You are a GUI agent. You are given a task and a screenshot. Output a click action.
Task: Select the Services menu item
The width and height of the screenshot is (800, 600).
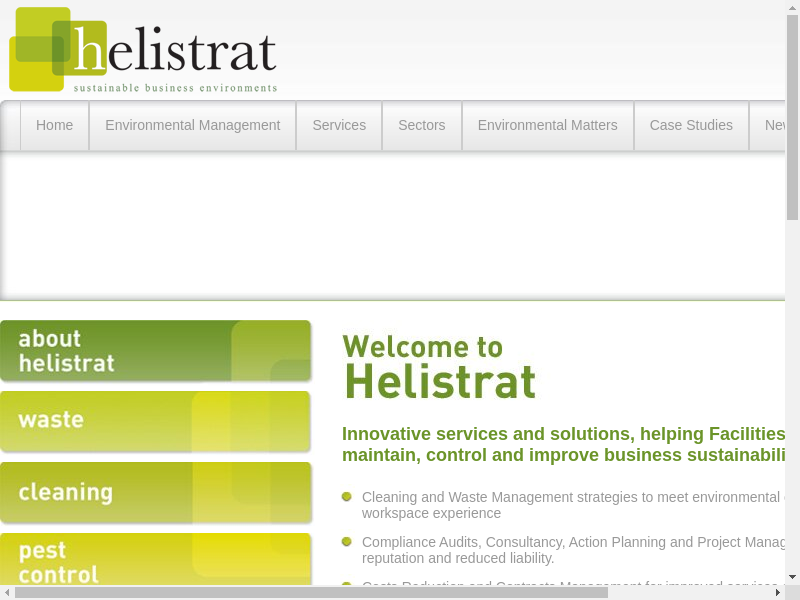point(339,125)
